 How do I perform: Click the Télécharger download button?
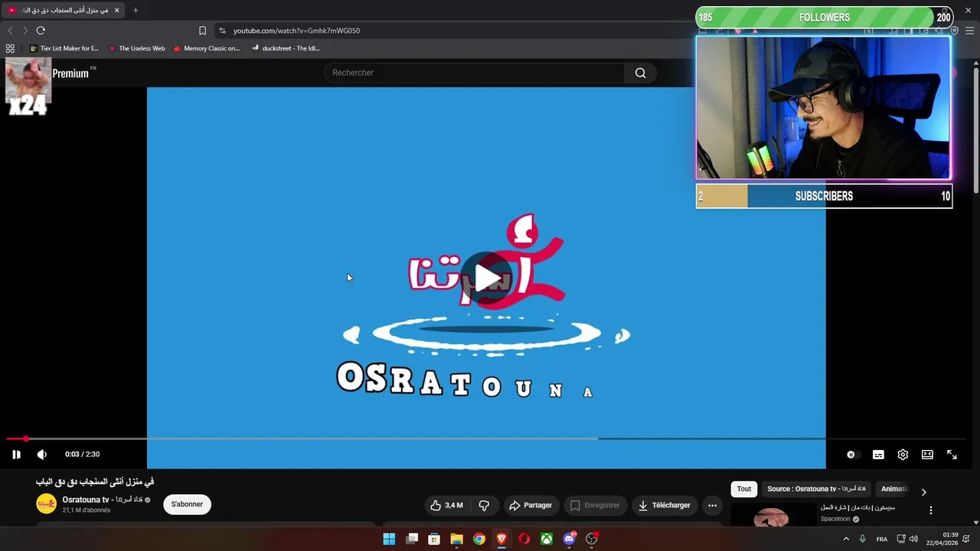point(665,505)
